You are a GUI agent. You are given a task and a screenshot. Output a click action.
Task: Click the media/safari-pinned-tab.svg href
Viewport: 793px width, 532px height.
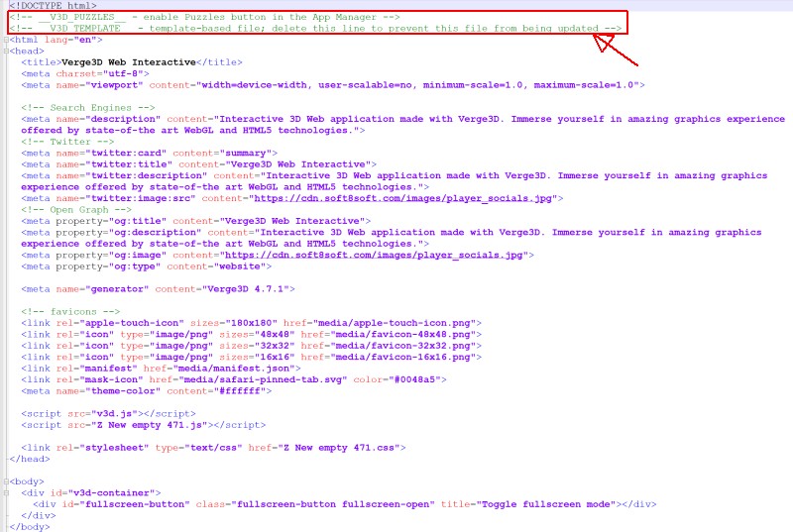263,379
